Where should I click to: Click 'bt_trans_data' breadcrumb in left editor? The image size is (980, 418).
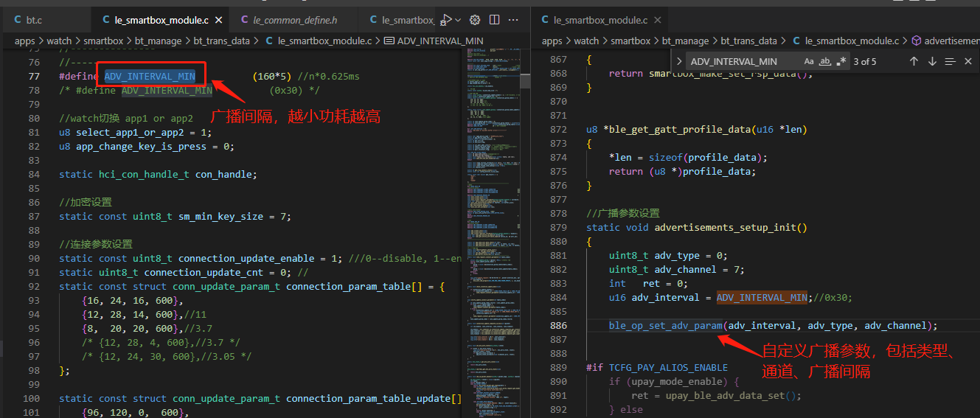tap(222, 41)
